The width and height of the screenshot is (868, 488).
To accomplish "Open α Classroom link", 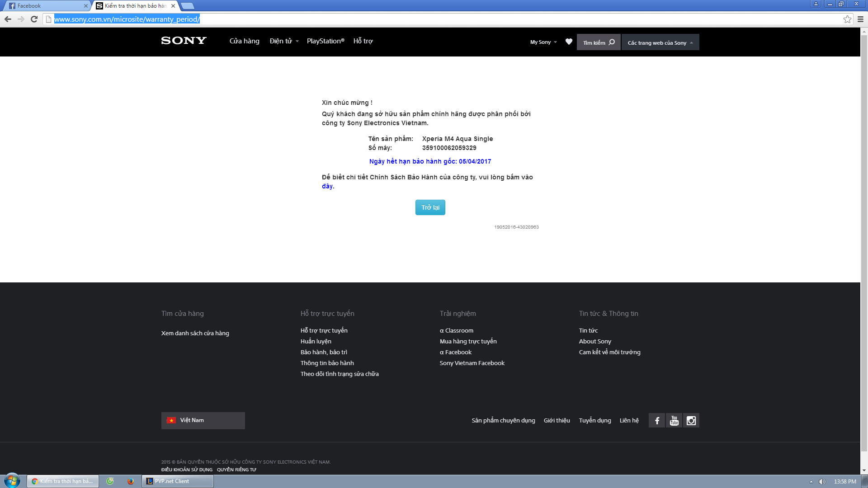I will pyautogui.click(x=457, y=330).
